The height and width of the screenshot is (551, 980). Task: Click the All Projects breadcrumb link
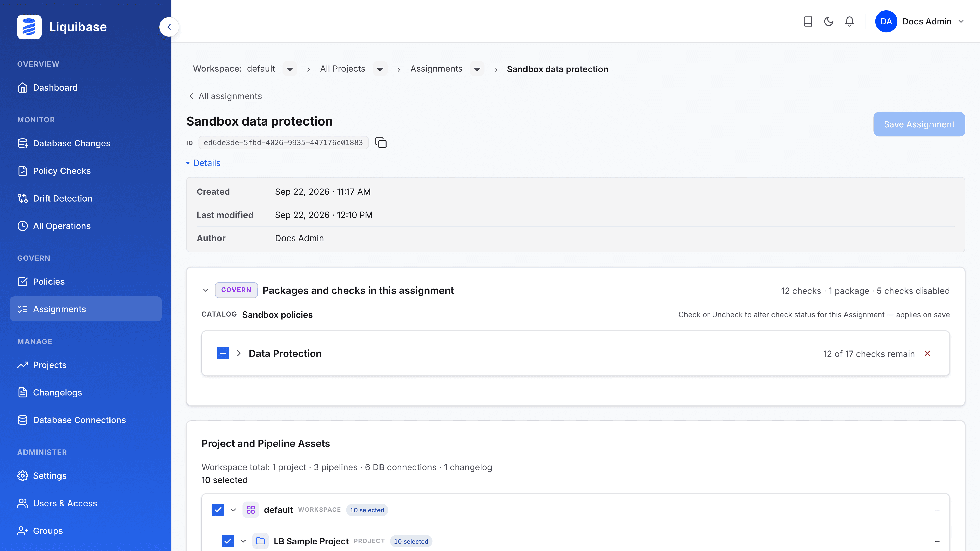coord(342,69)
